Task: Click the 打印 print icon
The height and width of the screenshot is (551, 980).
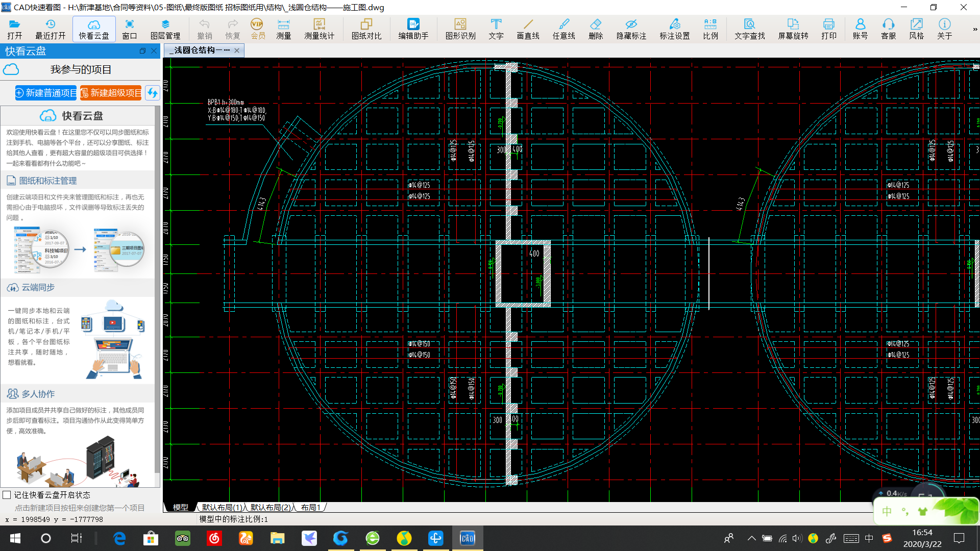Action: 829,29
